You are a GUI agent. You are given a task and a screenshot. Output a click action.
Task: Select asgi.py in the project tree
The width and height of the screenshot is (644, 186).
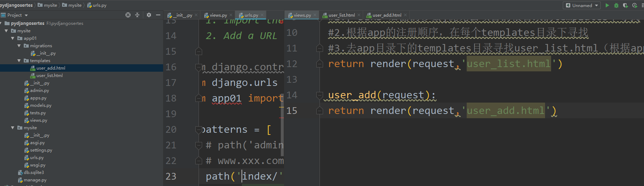(x=37, y=143)
